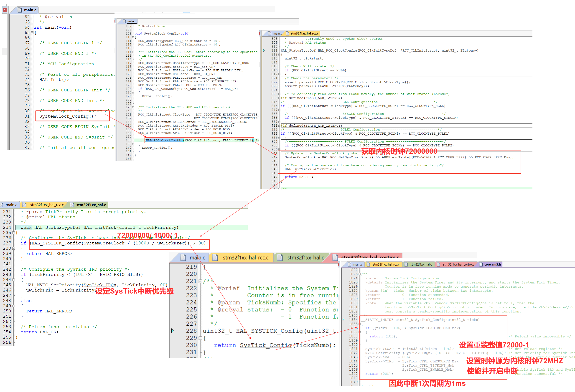Collapse the HAL_RCC_ClockConfig fold at line 812
Image resolution: width=575 pixels, height=392 pixels.
point(279,54)
